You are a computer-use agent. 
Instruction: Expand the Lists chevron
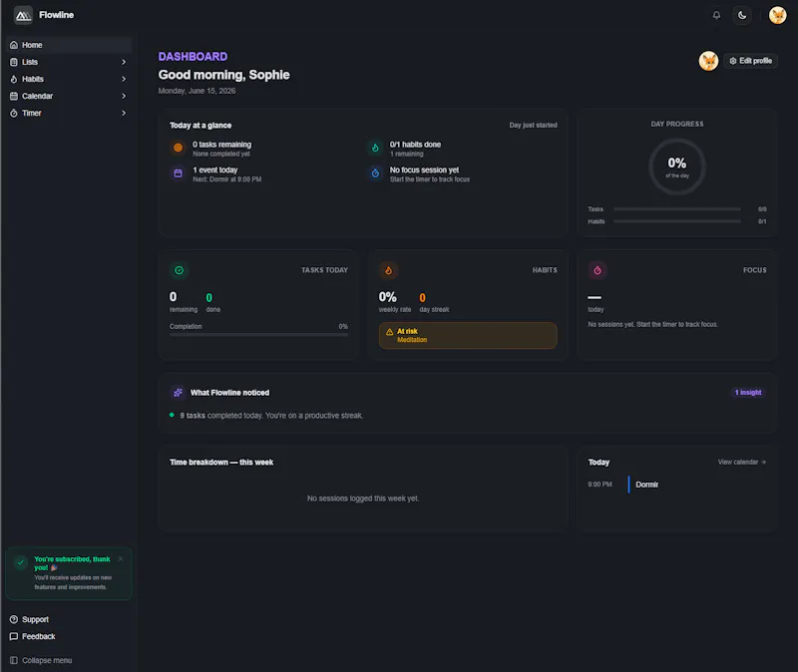point(123,62)
